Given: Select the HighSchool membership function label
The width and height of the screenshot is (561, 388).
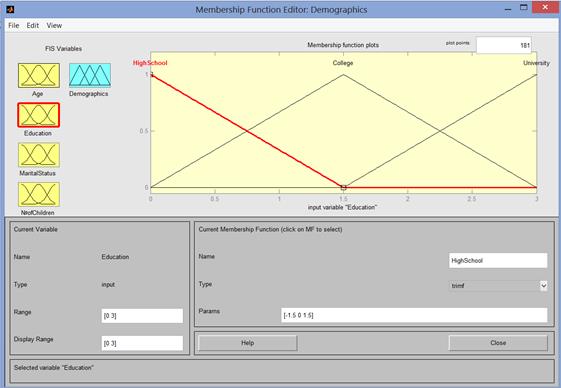Looking at the screenshot, I should coord(150,63).
